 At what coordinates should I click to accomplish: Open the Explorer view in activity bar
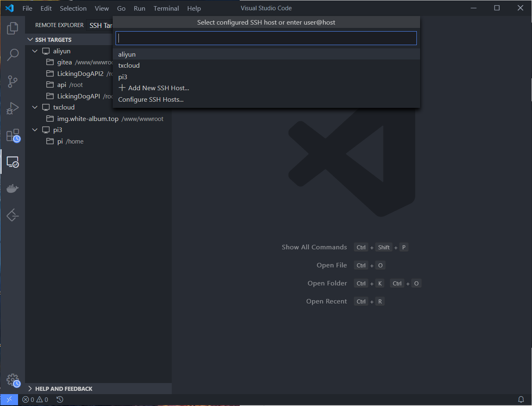[13, 28]
